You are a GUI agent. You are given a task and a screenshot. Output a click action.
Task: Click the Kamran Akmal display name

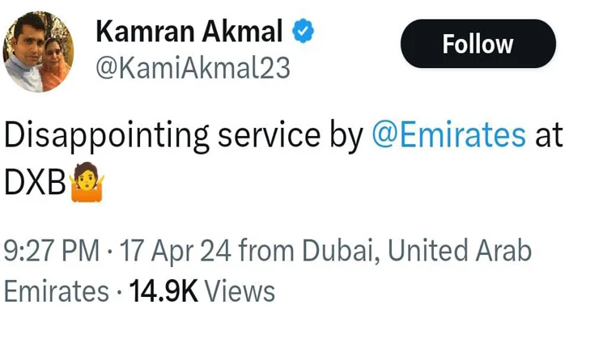click(189, 33)
